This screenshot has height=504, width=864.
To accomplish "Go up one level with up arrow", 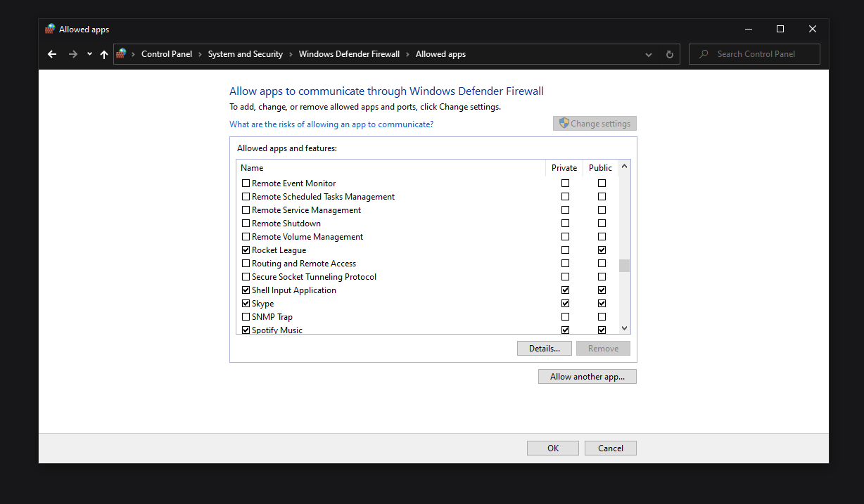I will 104,54.
